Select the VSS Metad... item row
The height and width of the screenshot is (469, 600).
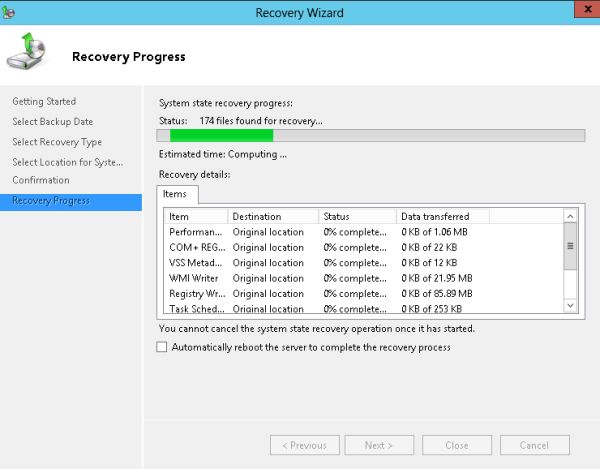tap(364, 263)
